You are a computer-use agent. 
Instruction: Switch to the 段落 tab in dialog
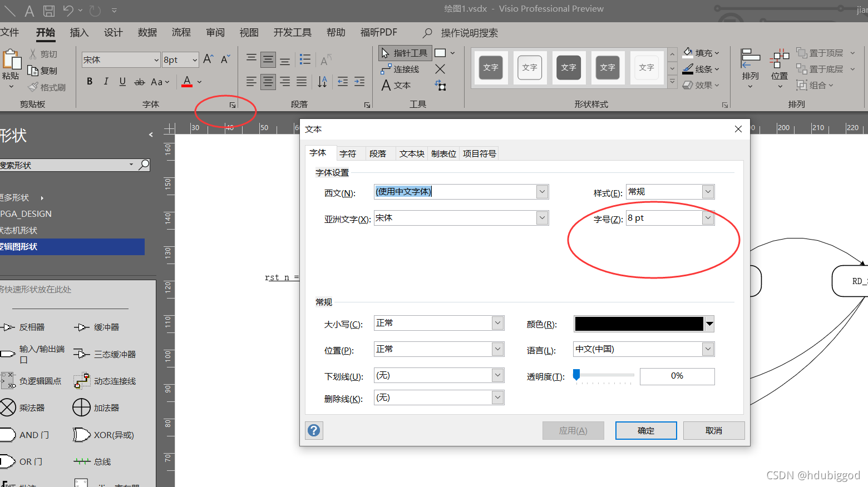[x=379, y=153]
